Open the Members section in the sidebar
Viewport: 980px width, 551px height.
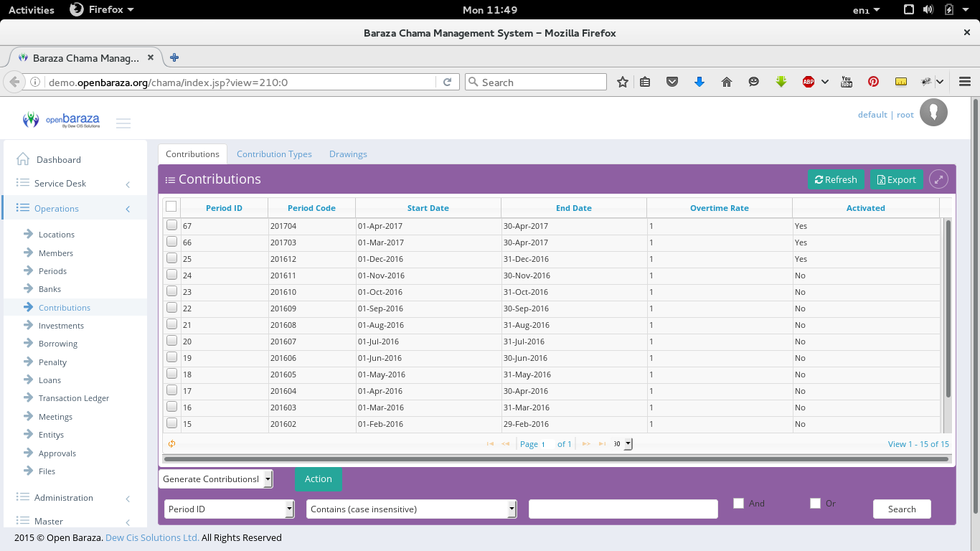pos(55,253)
